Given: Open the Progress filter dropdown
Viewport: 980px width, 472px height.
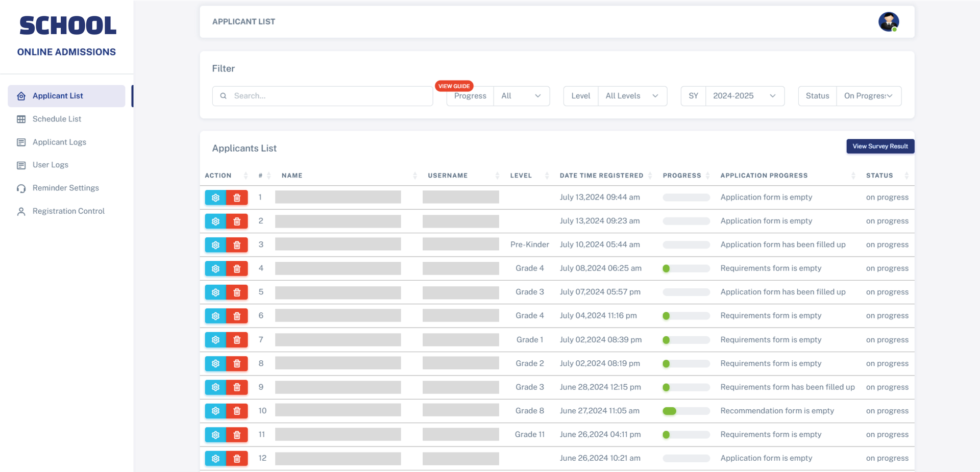Looking at the screenshot, I should tap(521, 96).
